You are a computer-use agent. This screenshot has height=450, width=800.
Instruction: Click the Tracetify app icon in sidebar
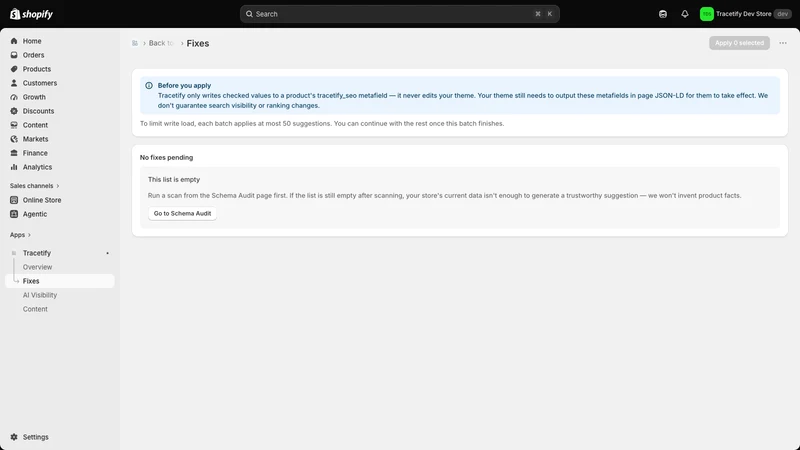[x=14, y=253]
